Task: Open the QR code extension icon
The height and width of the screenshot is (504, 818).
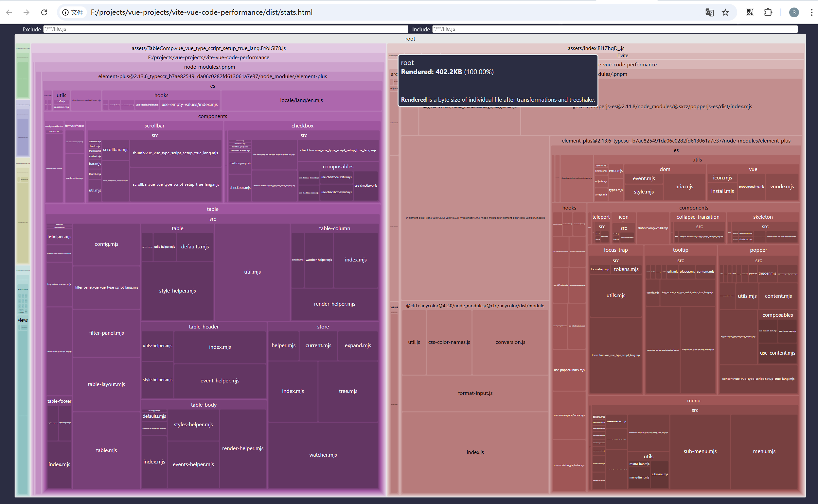Action: [750, 12]
